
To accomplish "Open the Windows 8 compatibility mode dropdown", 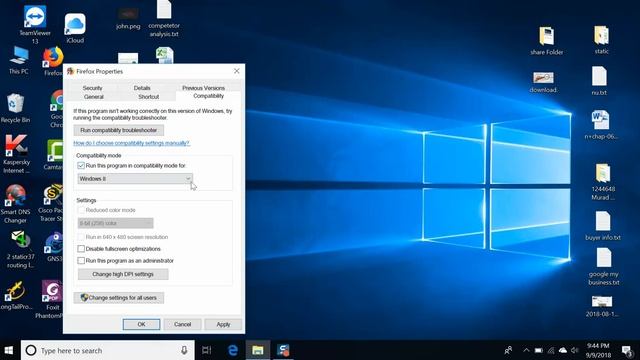I will (x=135, y=179).
